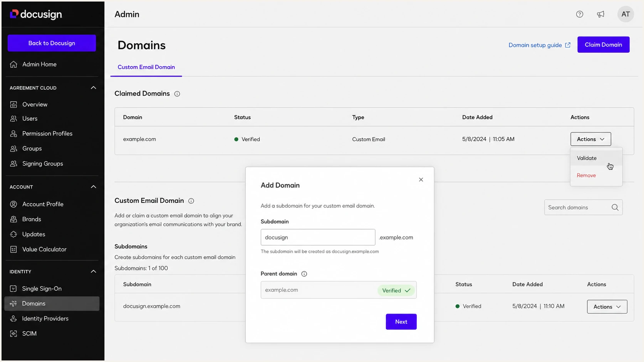The height and width of the screenshot is (362, 644).
Task: Click the Claim Domain button
Action: pos(603,45)
